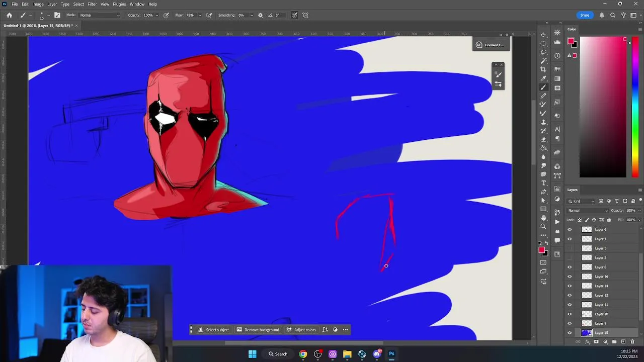Select the Horizontal Type tool

[543, 183]
